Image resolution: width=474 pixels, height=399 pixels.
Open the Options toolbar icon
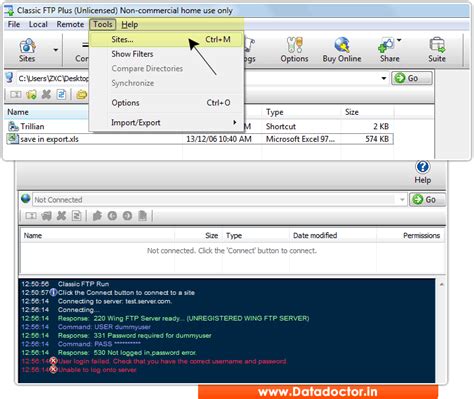coord(294,49)
